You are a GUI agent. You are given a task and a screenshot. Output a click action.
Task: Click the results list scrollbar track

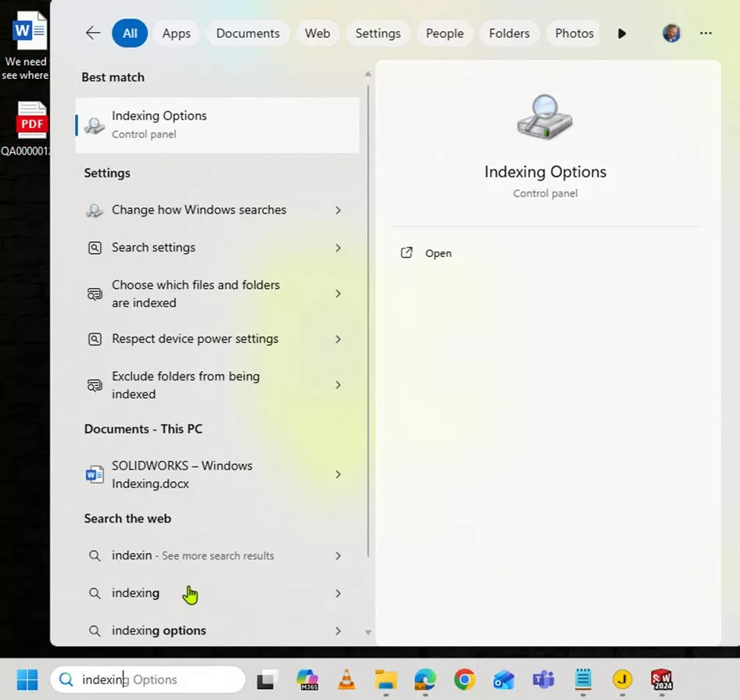[367, 321]
